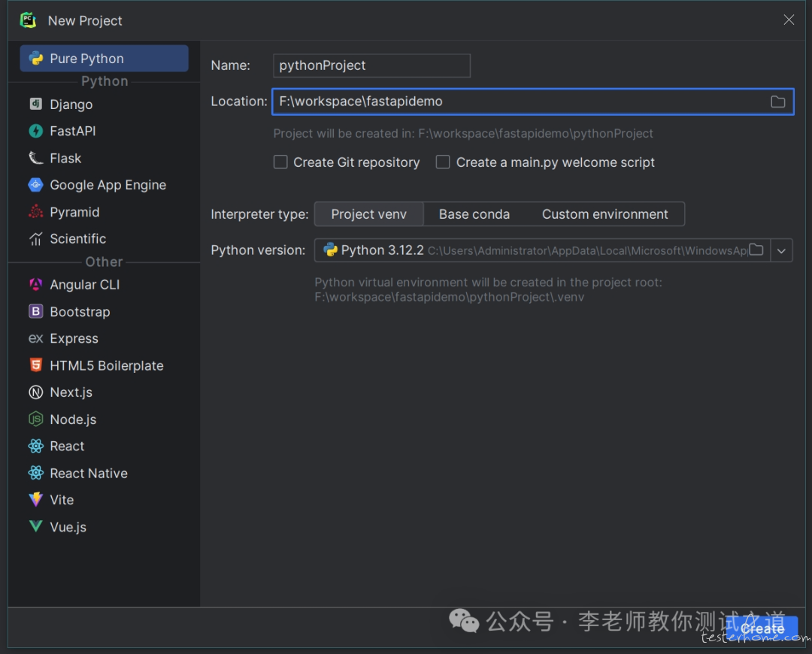Pick the Scientific chart icon
The image size is (812, 654).
(36, 239)
